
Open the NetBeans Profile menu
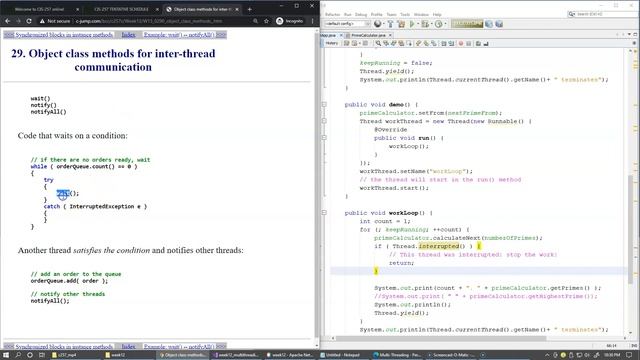tap(376, 14)
